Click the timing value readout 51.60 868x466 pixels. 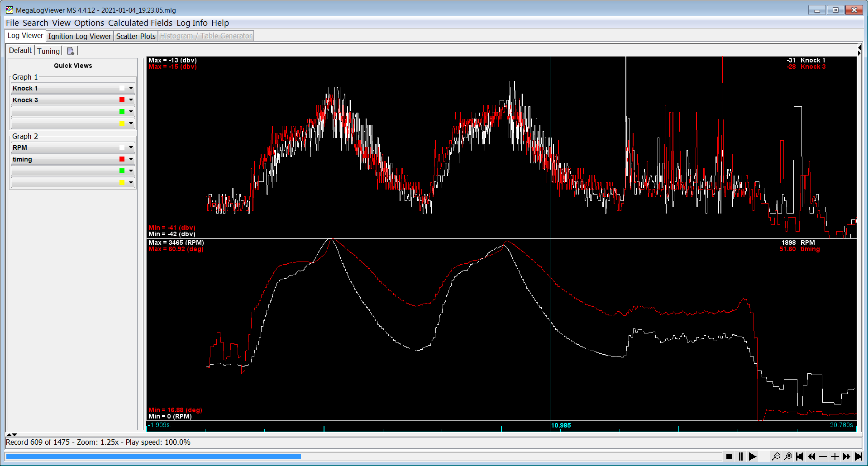click(x=787, y=249)
